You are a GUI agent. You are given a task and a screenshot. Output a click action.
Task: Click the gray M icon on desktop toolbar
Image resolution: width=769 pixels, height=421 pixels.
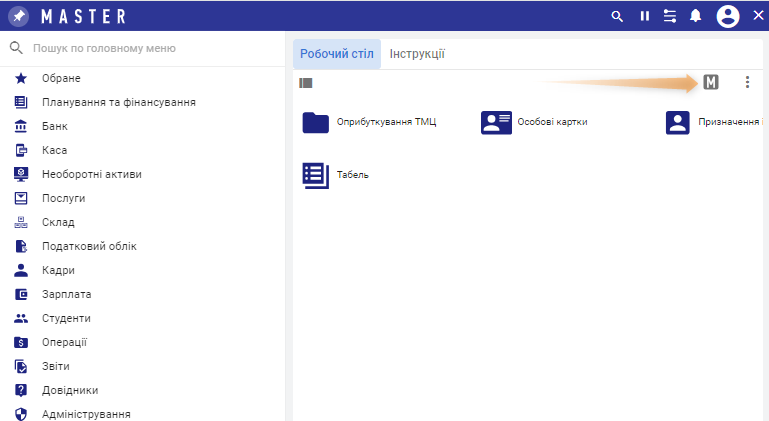click(x=711, y=82)
